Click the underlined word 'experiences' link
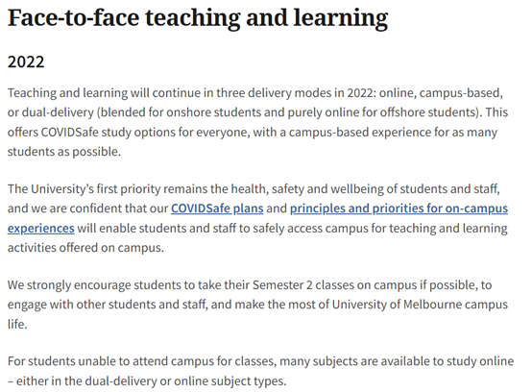 point(40,228)
